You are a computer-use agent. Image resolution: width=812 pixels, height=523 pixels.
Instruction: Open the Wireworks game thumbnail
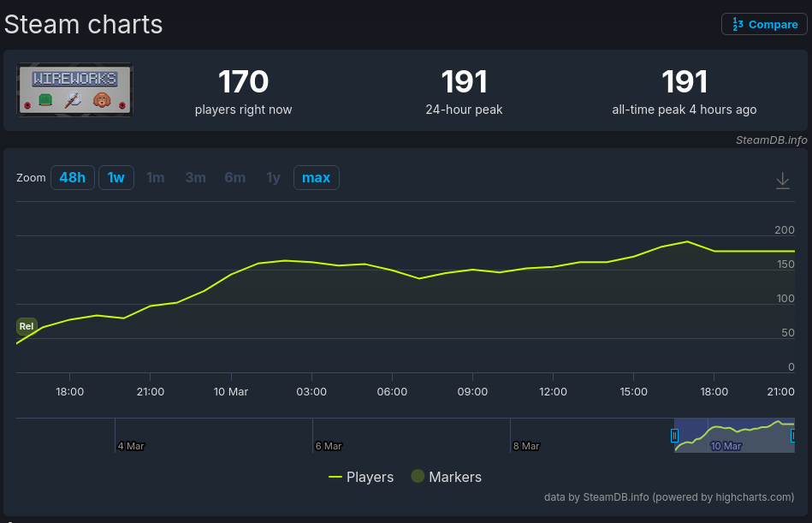(74, 90)
